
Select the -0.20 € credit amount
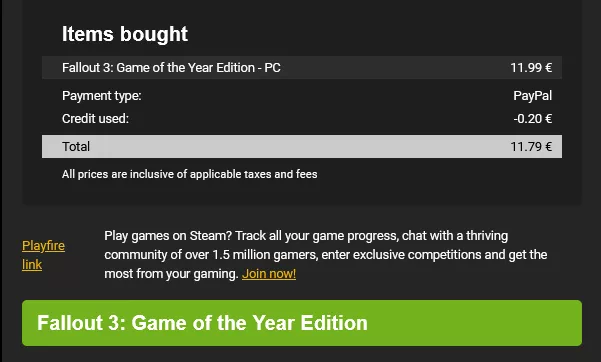click(532, 119)
